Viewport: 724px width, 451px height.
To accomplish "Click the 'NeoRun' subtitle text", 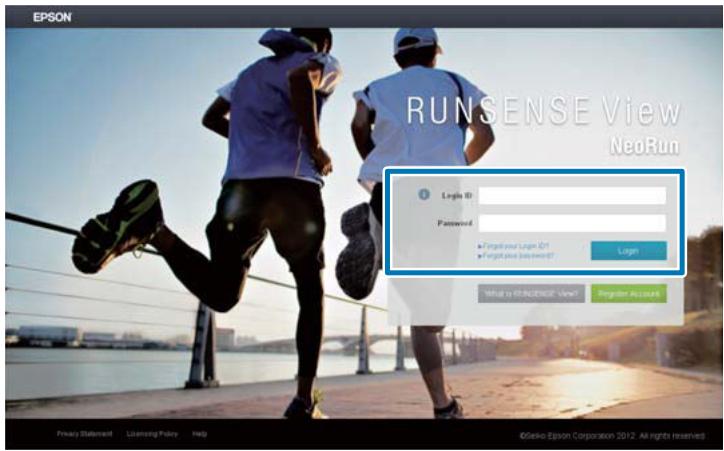I will pyautogui.click(x=645, y=146).
